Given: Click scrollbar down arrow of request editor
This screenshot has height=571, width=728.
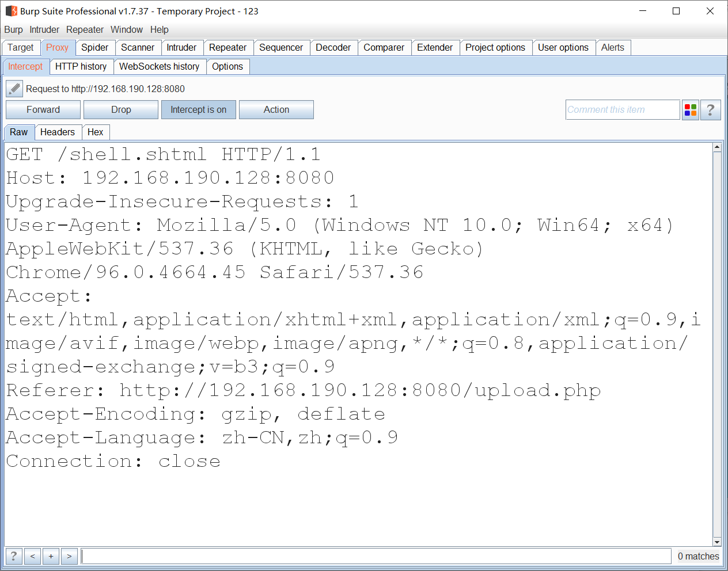Looking at the screenshot, I should [x=717, y=542].
